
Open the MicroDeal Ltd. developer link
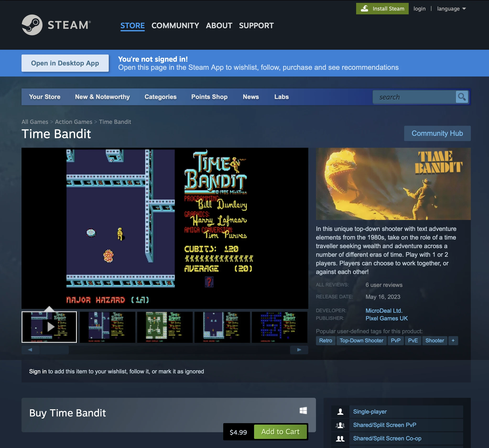click(384, 311)
